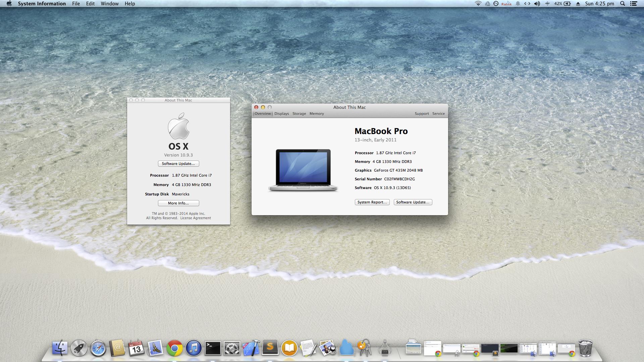Open Safari from the dock
The image size is (644, 362).
(98, 348)
